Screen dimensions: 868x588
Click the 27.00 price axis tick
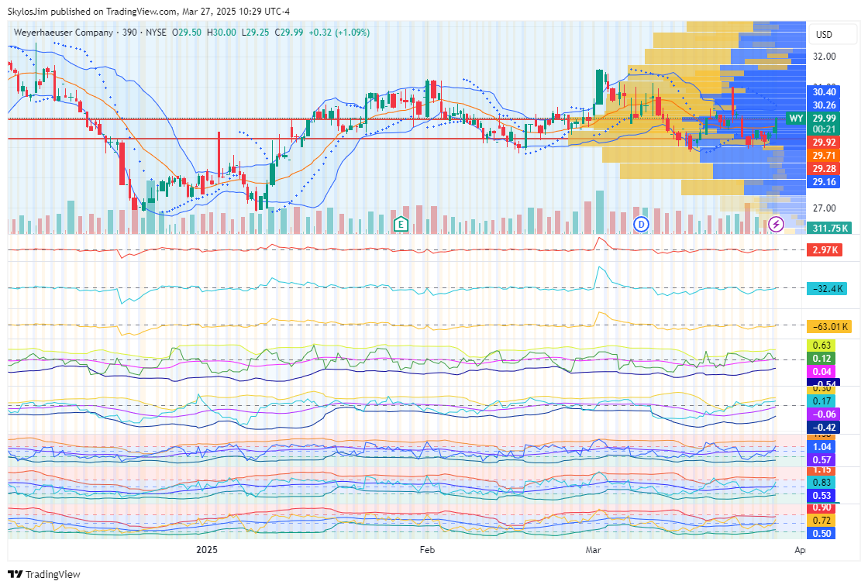(824, 208)
